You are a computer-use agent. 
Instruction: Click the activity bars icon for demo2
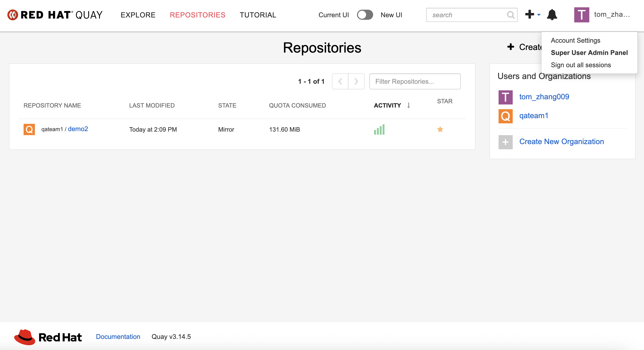(x=379, y=129)
